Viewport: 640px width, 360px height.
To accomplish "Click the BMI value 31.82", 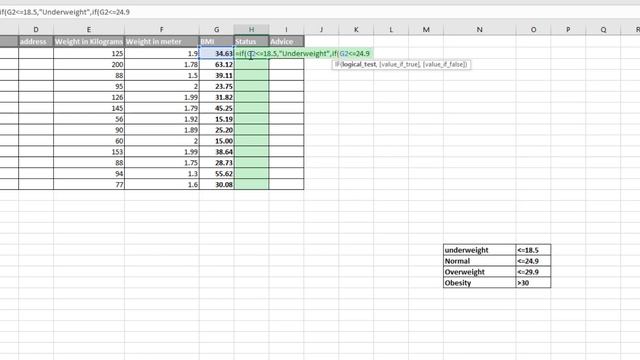I will click(216, 97).
